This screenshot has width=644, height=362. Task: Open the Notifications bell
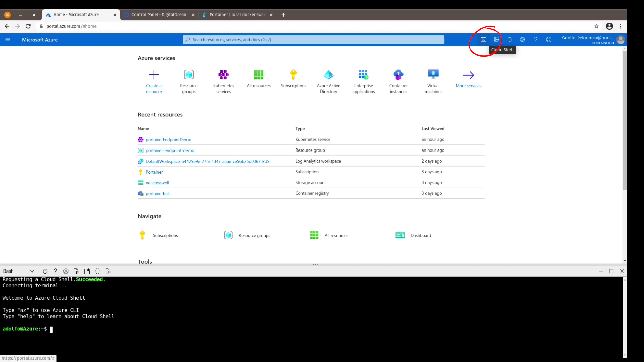click(509, 40)
